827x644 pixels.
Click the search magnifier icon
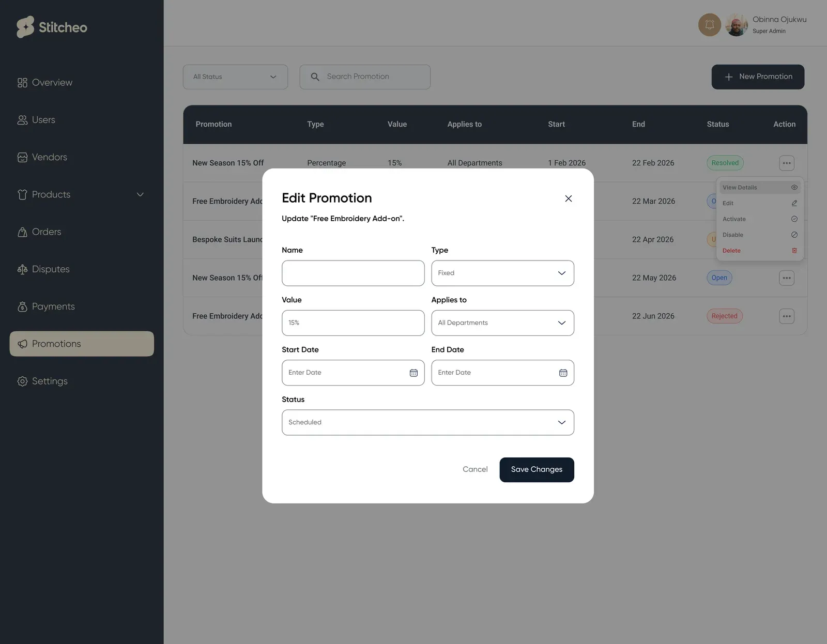coord(315,77)
